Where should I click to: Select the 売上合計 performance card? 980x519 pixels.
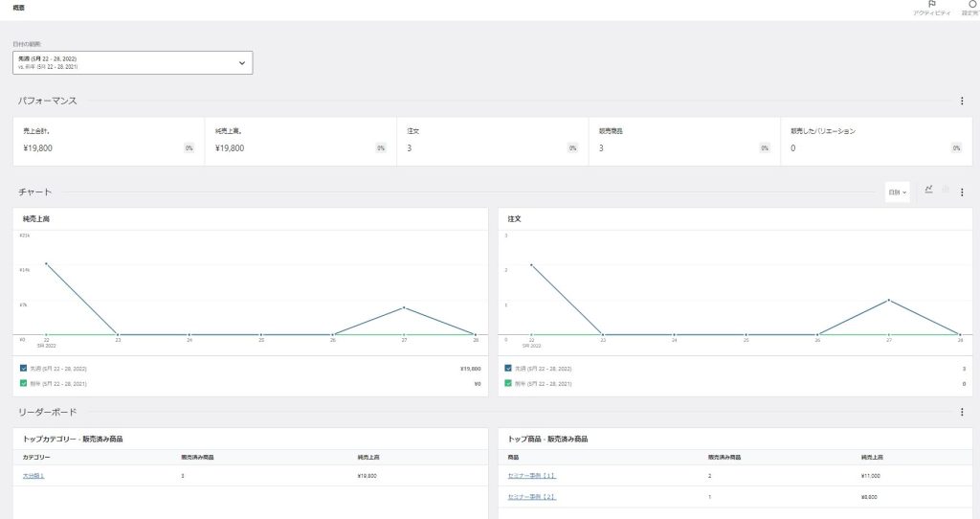[108, 141]
